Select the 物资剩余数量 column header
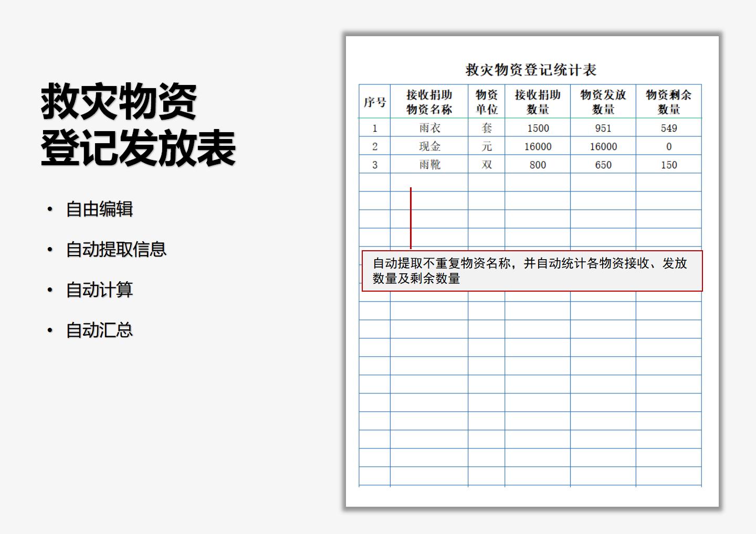The height and width of the screenshot is (534, 756). (x=668, y=102)
